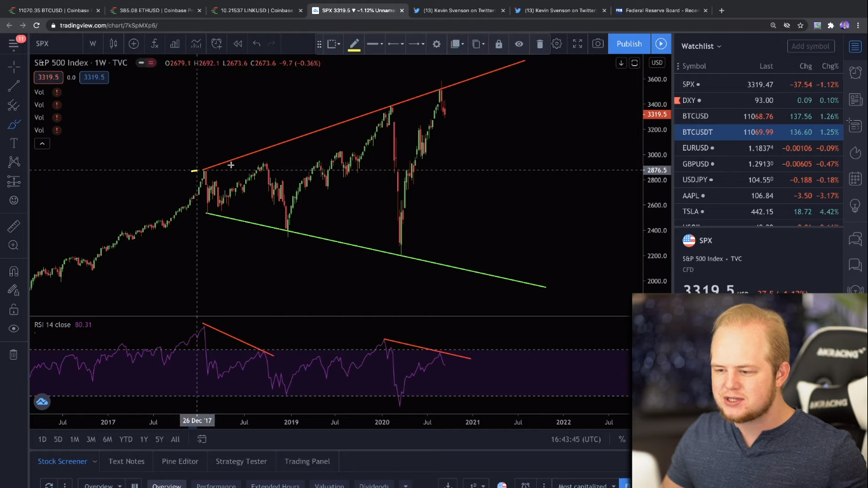Show All time range data
Image resolution: width=868 pixels, height=488 pixels.
point(175,439)
